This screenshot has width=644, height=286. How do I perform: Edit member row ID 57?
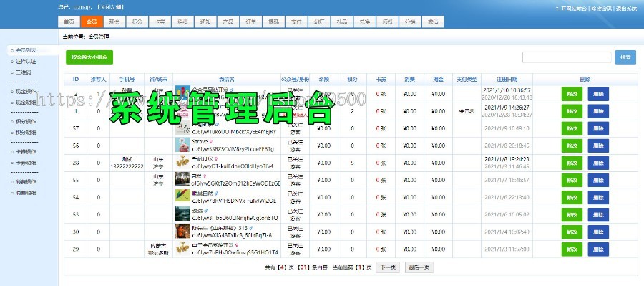pyautogui.click(x=572, y=128)
